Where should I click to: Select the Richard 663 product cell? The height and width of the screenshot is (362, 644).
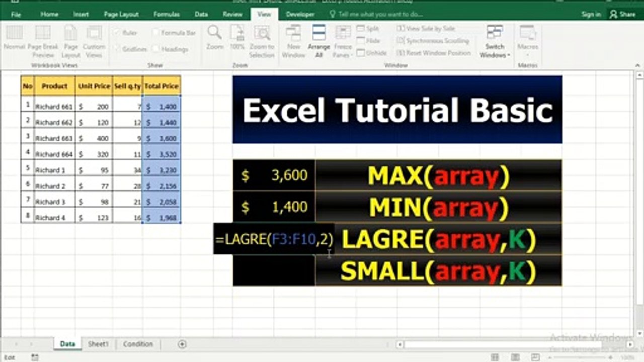(54, 137)
